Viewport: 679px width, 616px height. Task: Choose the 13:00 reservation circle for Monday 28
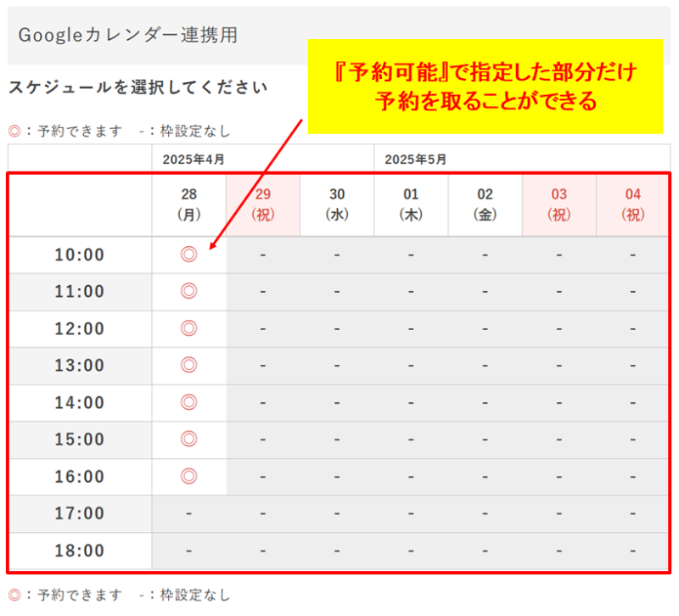point(188,365)
